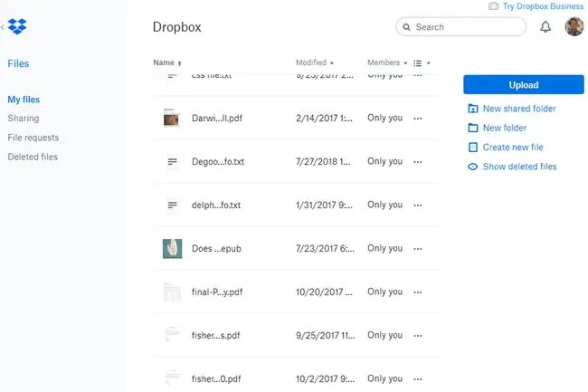588x392 pixels.
Task: Open file Degoo...fo.txt by name
Action: [x=218, y=162]
